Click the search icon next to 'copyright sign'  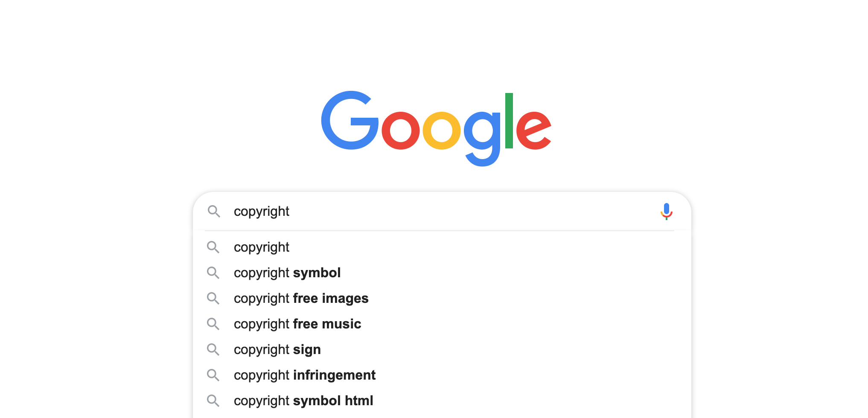coord(213,349)
